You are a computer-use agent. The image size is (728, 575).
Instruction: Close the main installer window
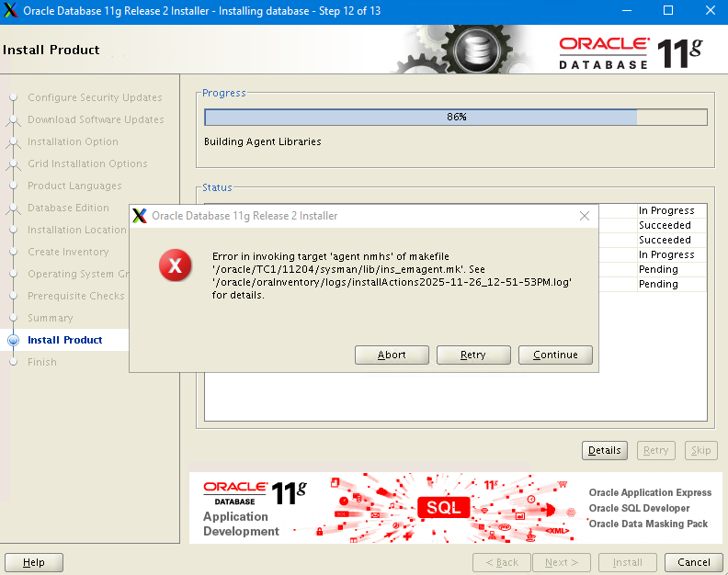[x=711, y=10]
